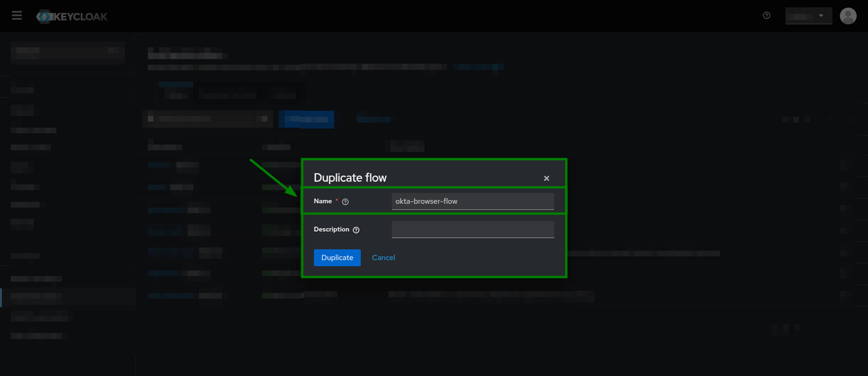Click the help icon beside the Name label
Image resolution: width=868 pixels, height=376 pixels.
[344, 201]
